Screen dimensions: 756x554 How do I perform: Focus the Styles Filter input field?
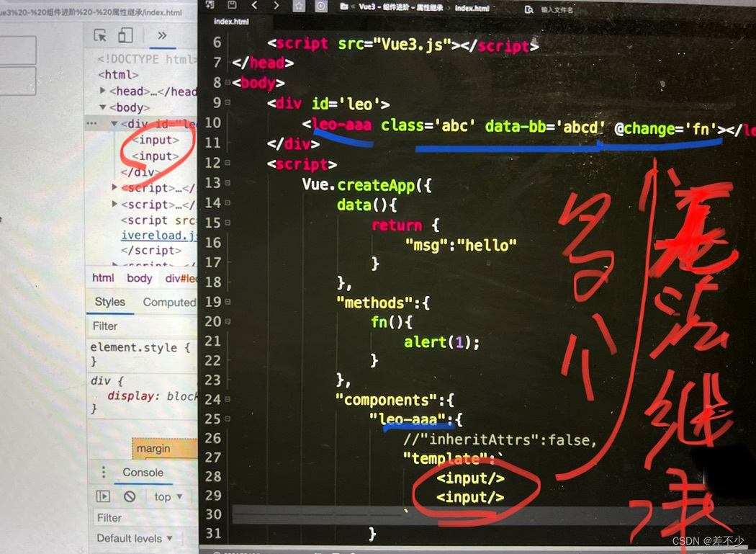[143, 326]
